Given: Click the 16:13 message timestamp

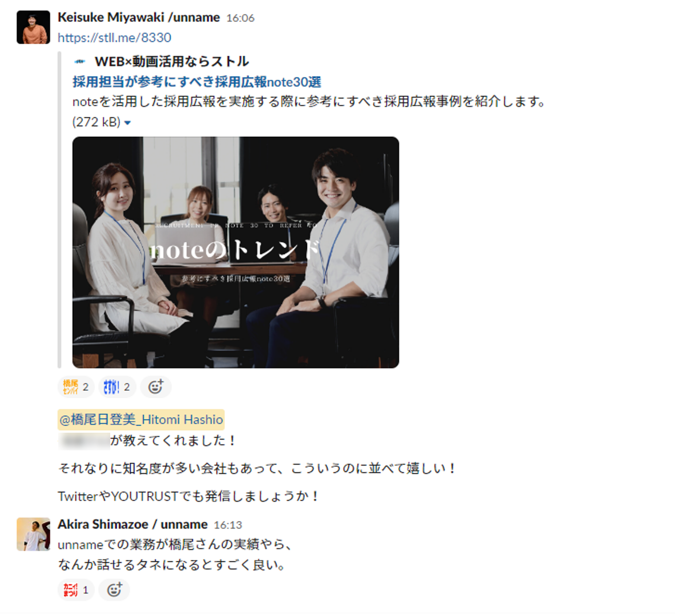Looking at the screenshot, I should (x=228, y=525).
